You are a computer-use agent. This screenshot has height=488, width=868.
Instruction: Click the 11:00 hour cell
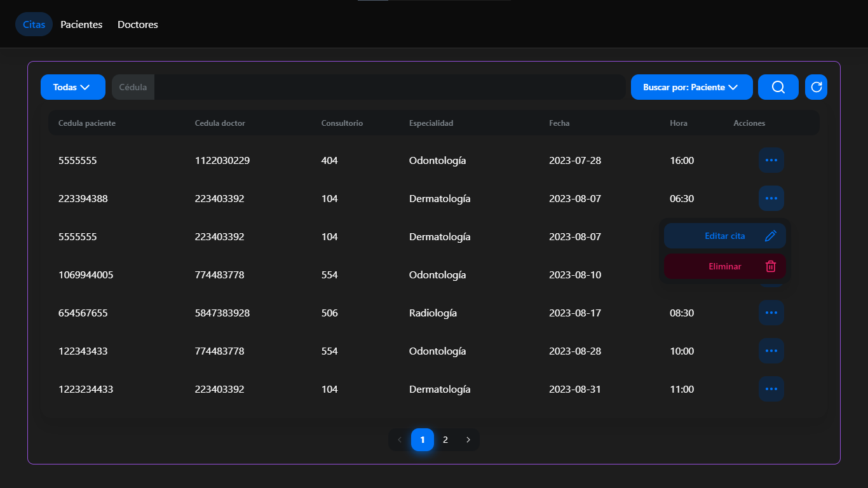point(682,389)
